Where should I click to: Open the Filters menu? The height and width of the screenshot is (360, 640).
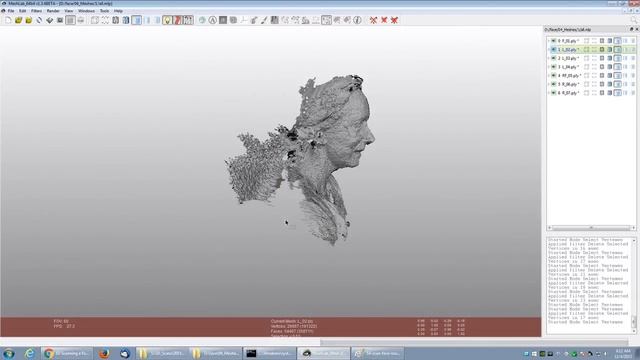tap(36, 11)
